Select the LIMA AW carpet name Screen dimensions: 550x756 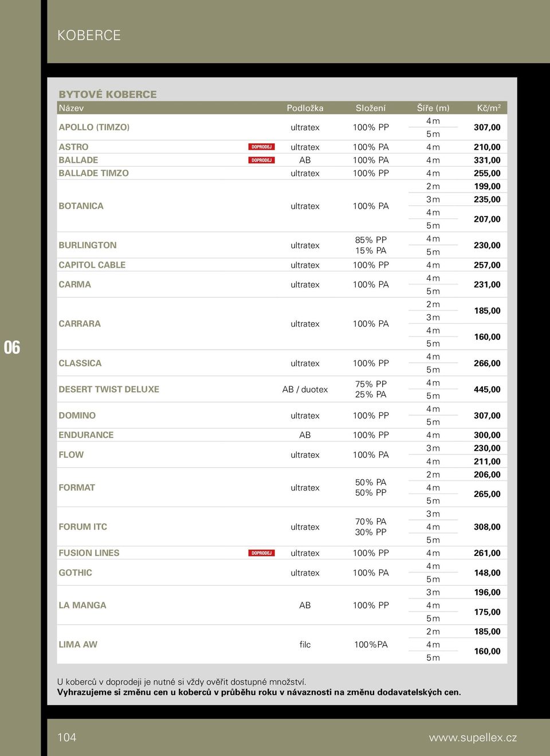[x=78, y=644]
